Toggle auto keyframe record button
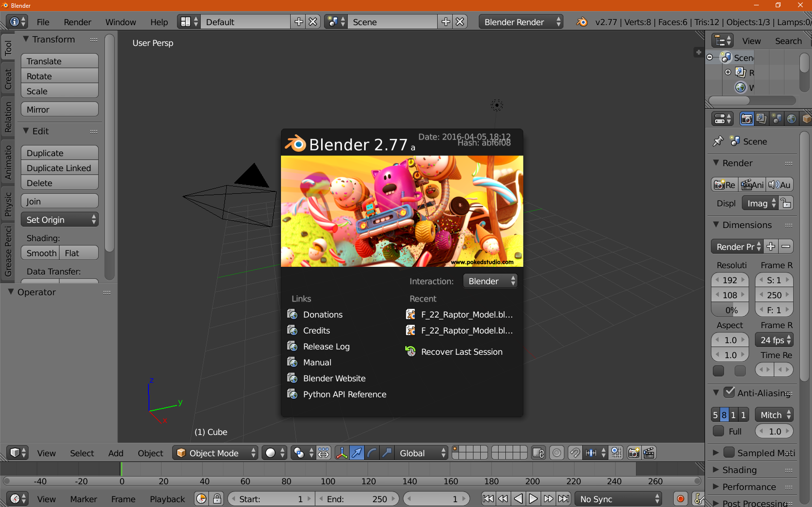Image resolution: width=812 pixels, height=507 pixels. point(680,499)
